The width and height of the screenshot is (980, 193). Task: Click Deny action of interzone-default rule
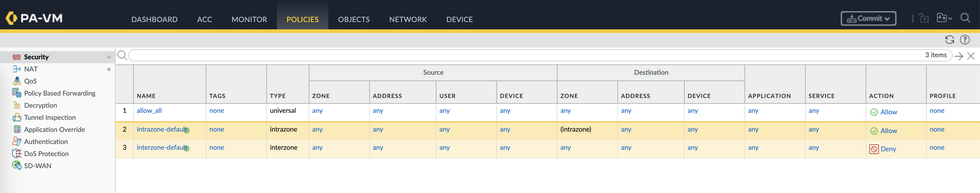[x=888, y=149]
